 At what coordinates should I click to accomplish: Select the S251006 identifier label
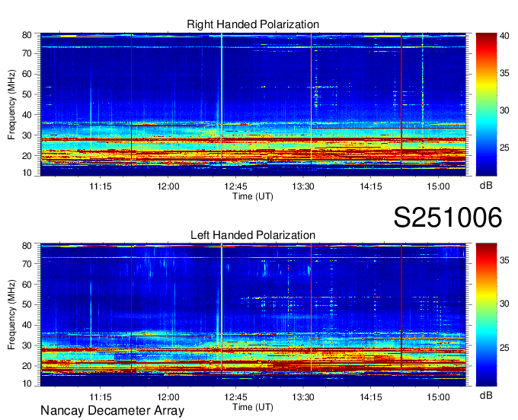tap(447, 218)
